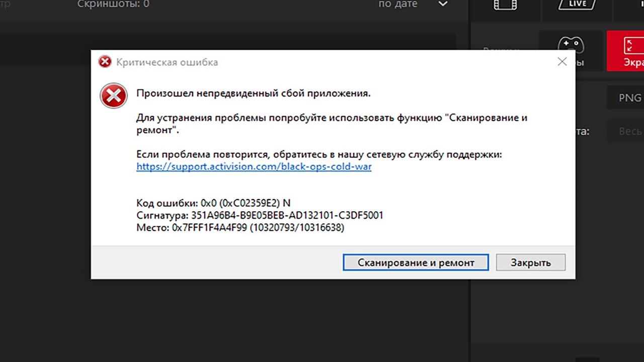The width and height of the screenshot is (644, 362).
Task: Click the Скриншоты: 0 counter label
Action: pyautogui.click(x=113, y=4)
